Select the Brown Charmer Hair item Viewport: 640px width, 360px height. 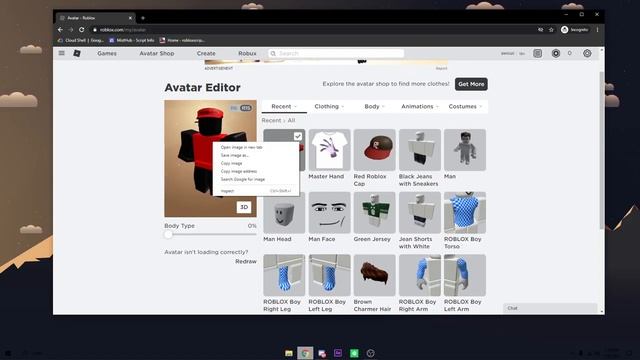(375, 276)
